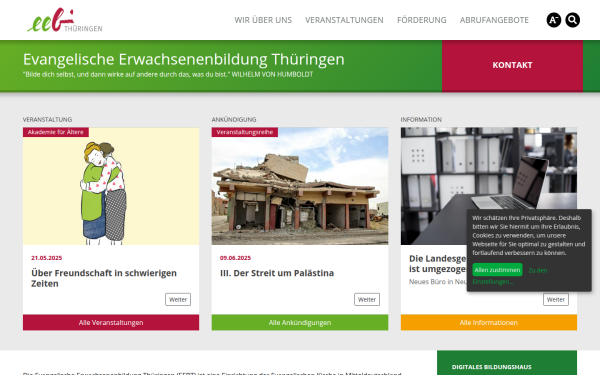Open Alle Ankündigungen green bar
The height and width of the screenshot is (375, 600).
(x=300, y=323)
